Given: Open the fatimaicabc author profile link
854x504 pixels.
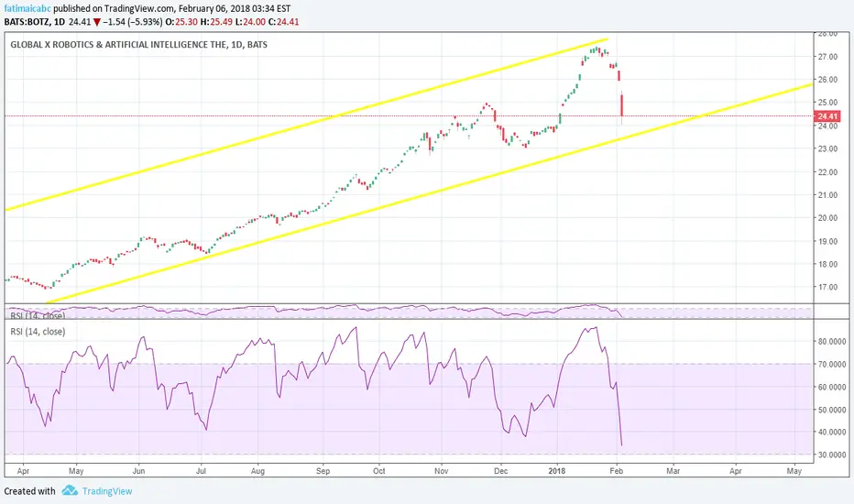Looking at the screenshot, I should [x=27, y=9].
